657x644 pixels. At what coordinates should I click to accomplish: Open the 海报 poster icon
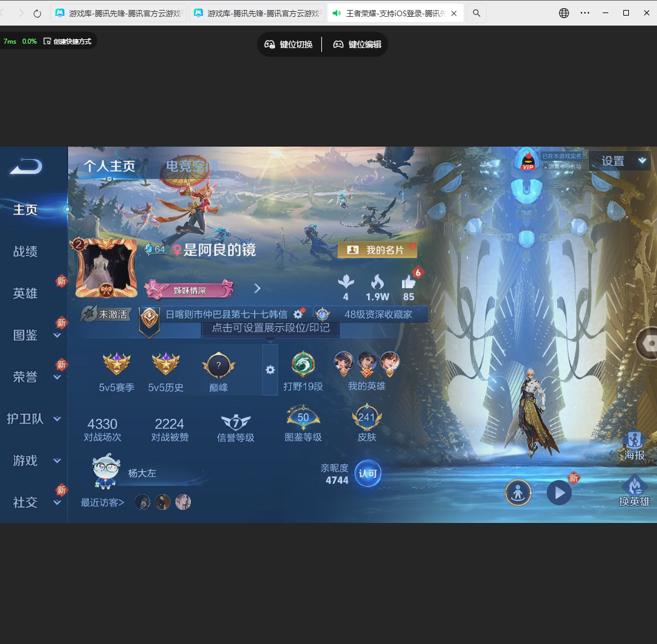click(x=634, y=444)
